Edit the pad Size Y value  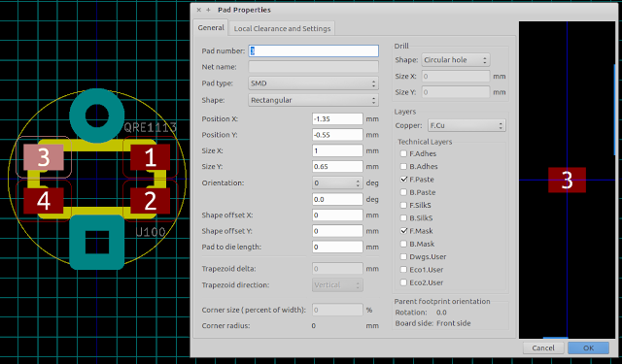pos(337,166)
